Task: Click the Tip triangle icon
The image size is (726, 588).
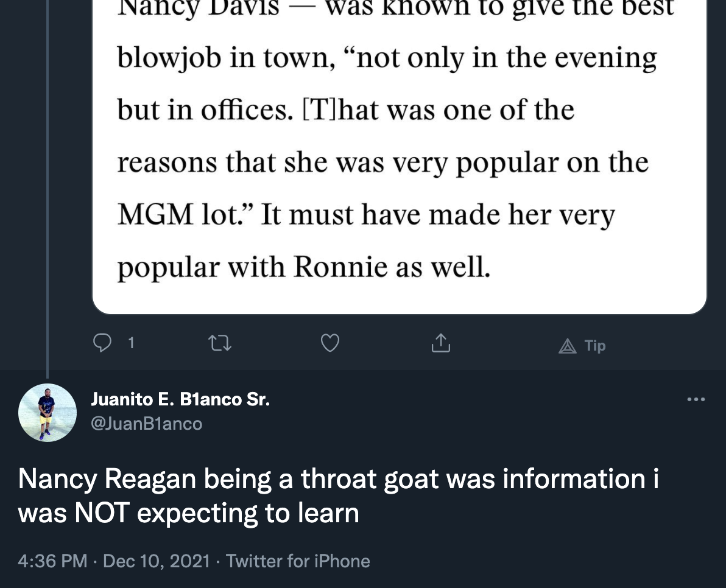Action: point(567,346)
